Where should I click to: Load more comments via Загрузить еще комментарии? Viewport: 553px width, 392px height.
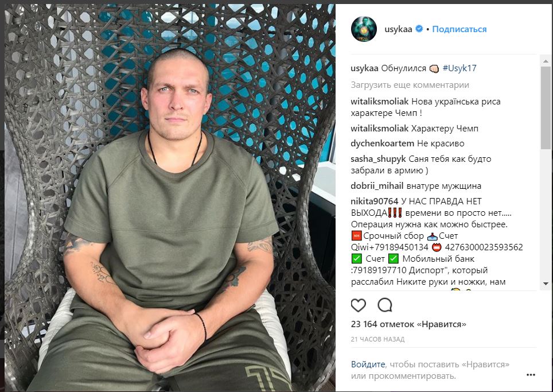pyautogui.click(x=410, y=85)
